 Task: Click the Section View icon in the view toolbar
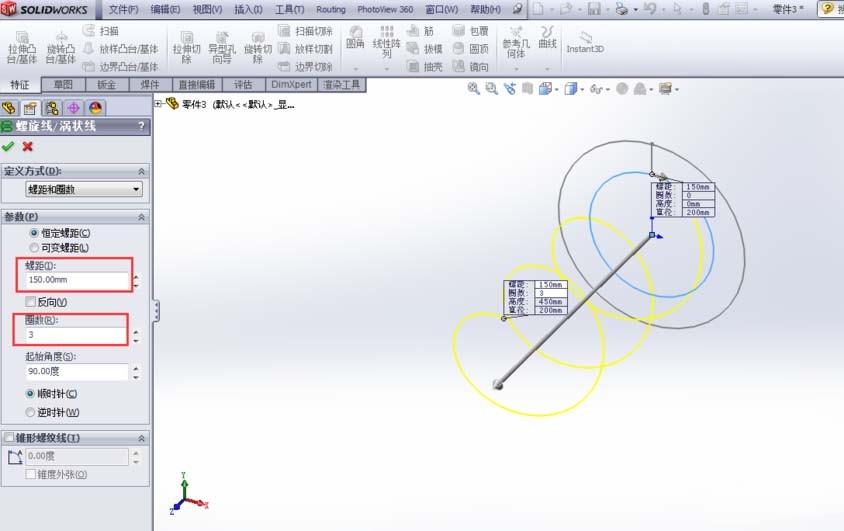tap(528, 89)
